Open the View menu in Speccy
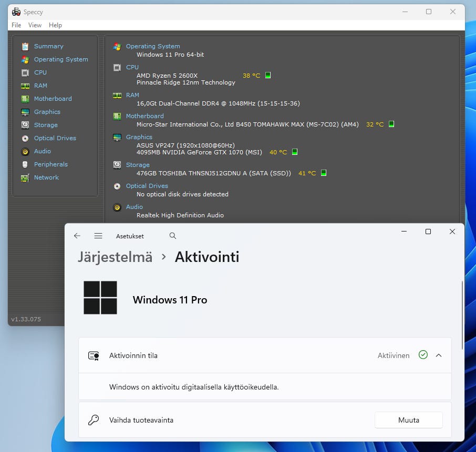476x452 pixels. 35,25
